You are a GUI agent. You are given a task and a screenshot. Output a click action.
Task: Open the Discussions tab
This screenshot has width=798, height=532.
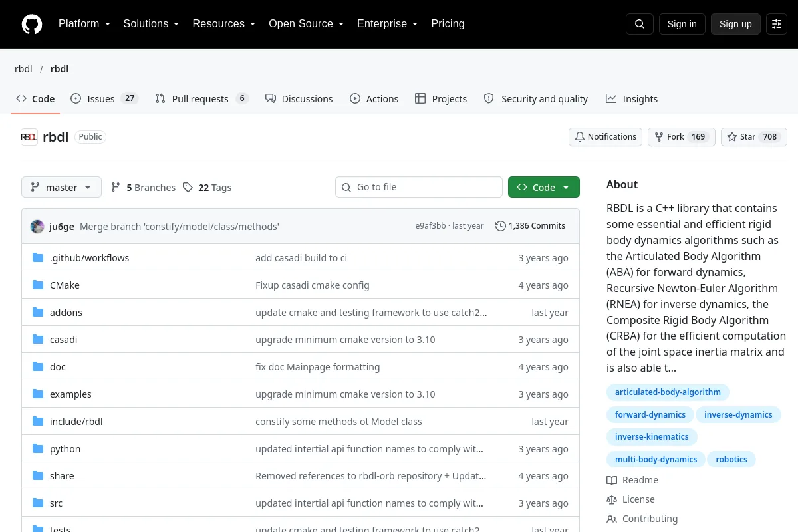coord(299,99)
